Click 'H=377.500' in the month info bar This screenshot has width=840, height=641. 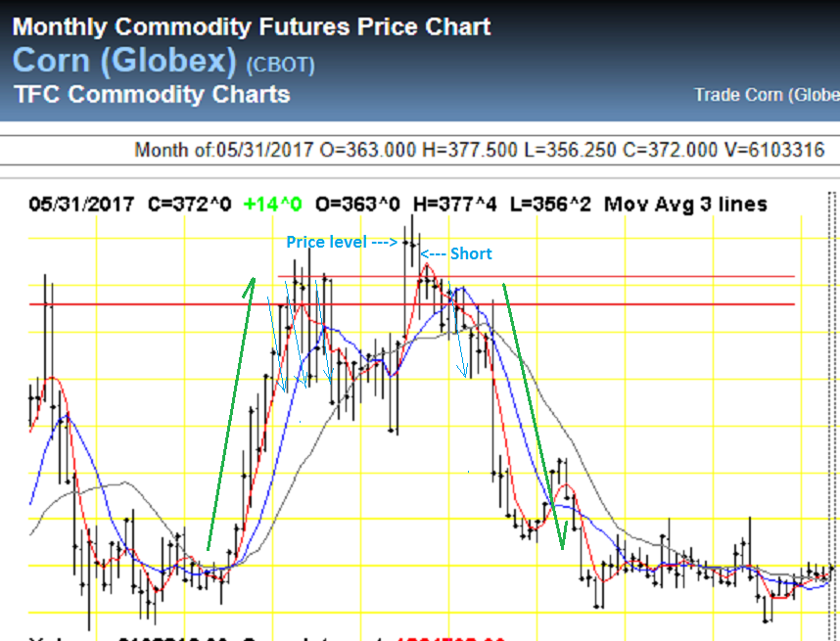click(x=470, y=150)
